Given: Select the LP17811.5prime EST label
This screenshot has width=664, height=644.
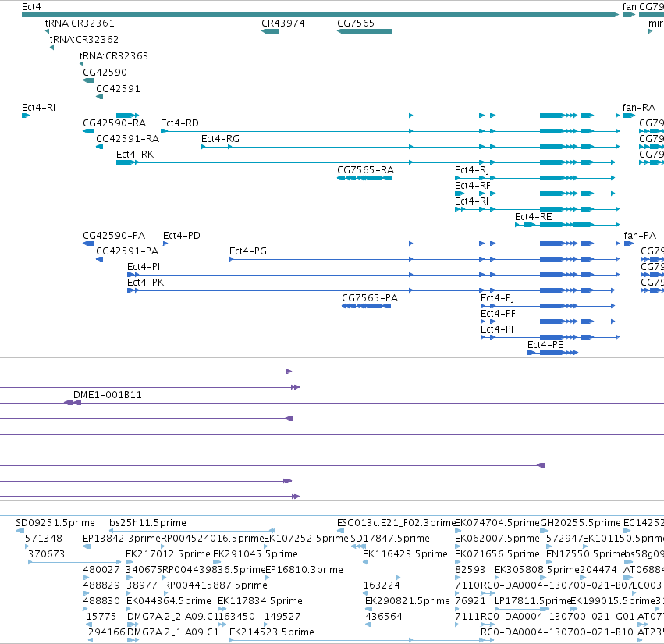Looking at the screenshot, I should pyautogui.click(x=533, y=601).
